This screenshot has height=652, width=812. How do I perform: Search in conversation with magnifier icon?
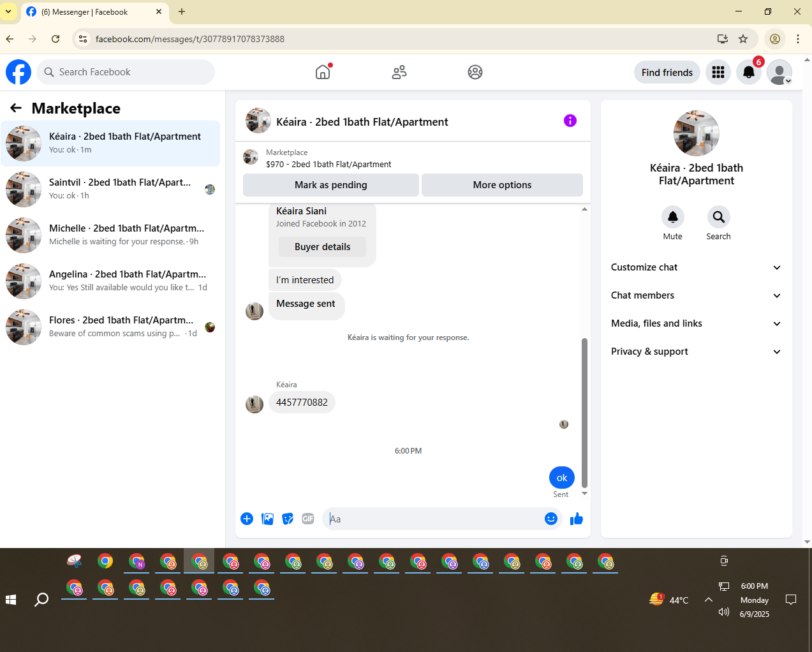(718, 217)
